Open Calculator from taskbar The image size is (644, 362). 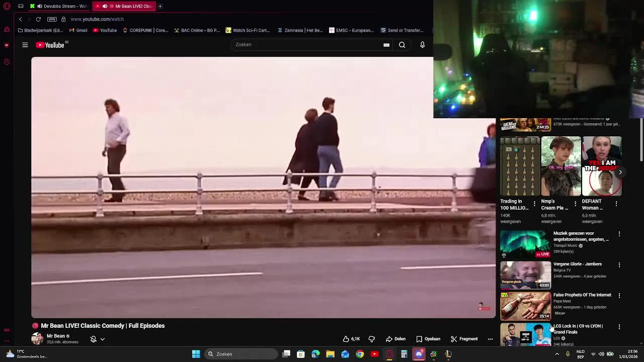404,354
